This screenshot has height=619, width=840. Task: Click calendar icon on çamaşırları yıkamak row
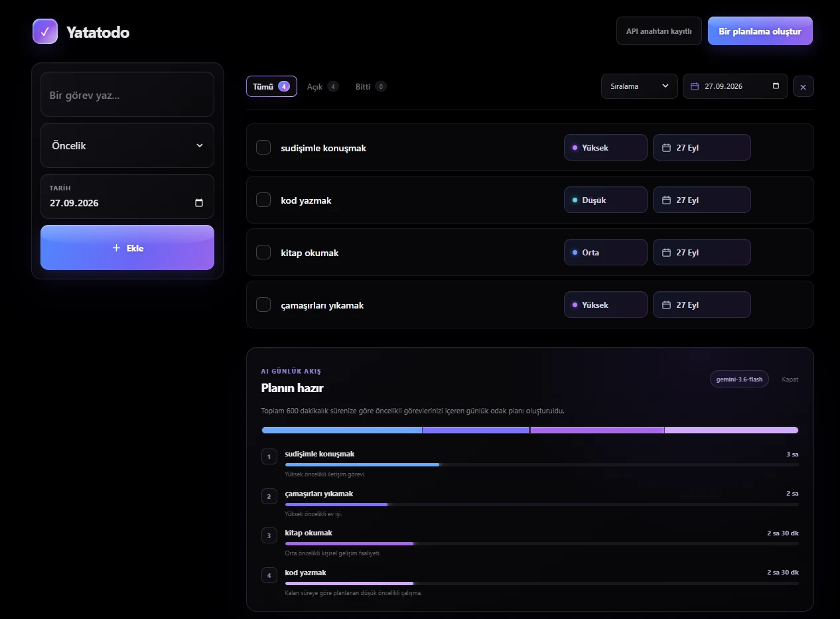[666, 305]
